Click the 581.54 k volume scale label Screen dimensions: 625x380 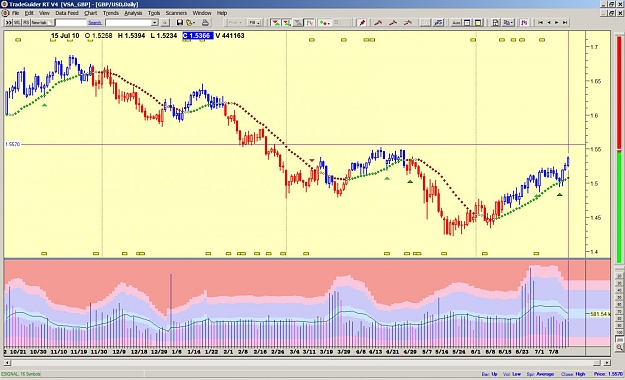pos(600,314)
